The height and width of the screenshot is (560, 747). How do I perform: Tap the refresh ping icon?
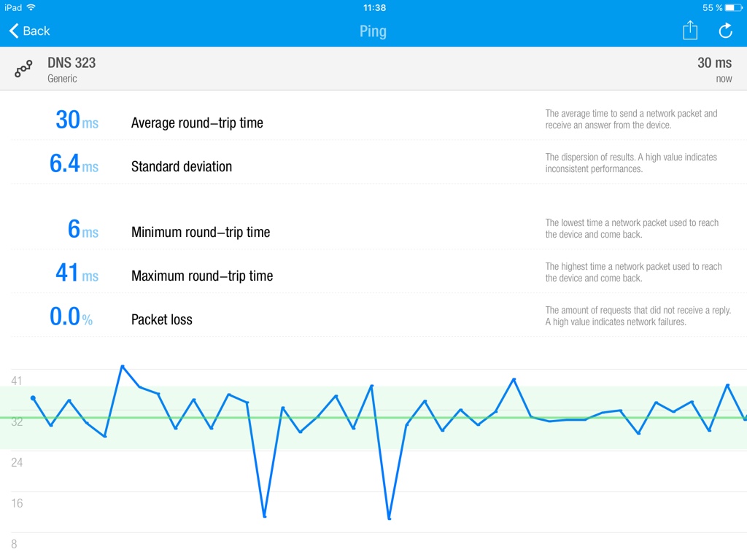pyautogui.click(x=725, y=31)
